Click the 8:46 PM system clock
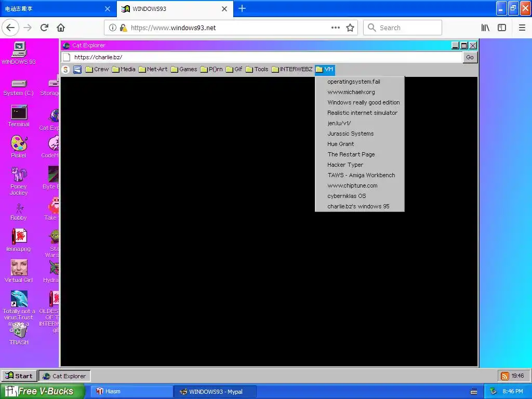532x399 pixels. (x=513, y=392)
